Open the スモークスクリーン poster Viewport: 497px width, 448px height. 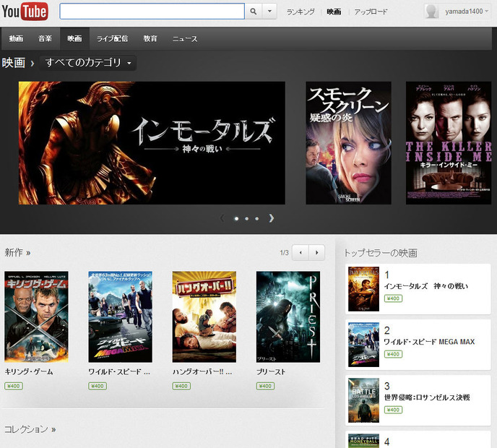coord(348,143)
